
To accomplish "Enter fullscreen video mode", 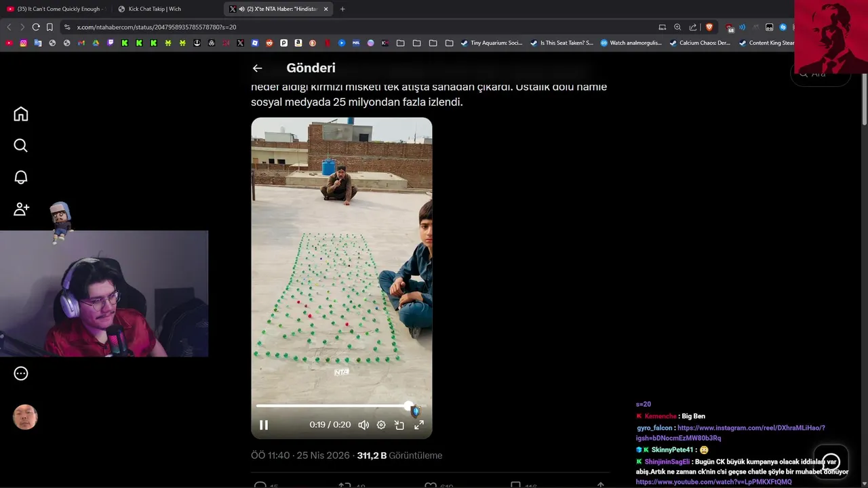I will (x=419, y=425).
